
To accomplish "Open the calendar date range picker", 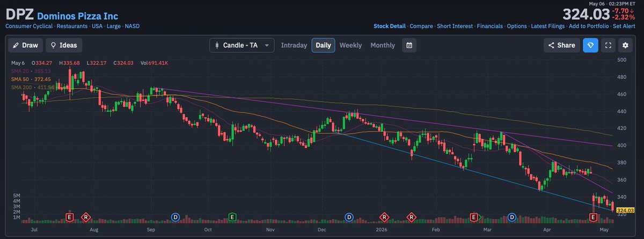I will coord(409,46).
